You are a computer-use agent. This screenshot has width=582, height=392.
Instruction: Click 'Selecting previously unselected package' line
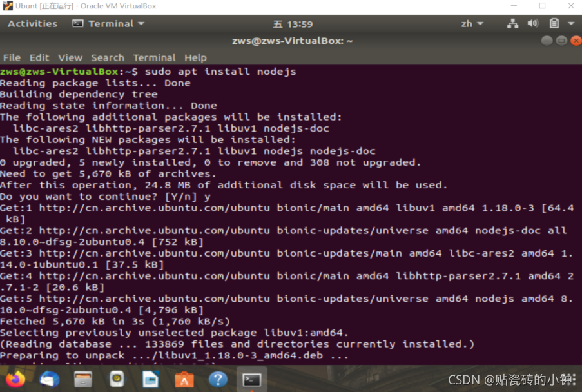click(175, 333)
